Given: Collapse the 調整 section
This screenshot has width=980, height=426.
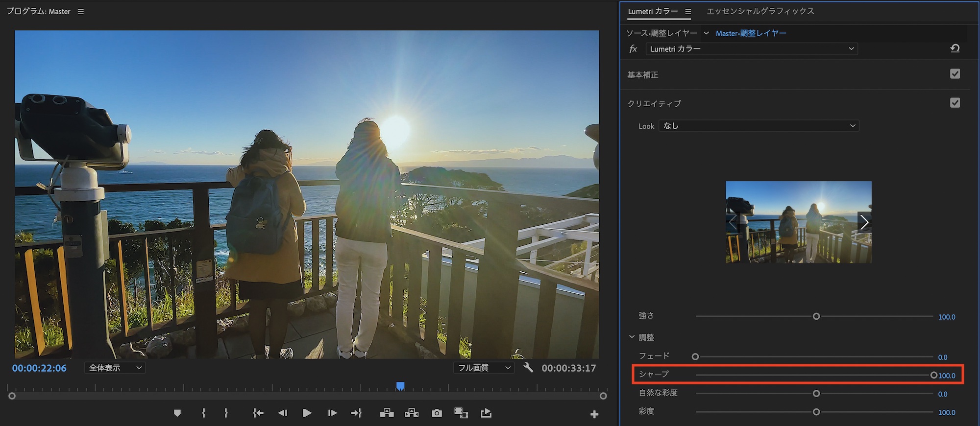Looking at the screenshot, I should (632, 337).
